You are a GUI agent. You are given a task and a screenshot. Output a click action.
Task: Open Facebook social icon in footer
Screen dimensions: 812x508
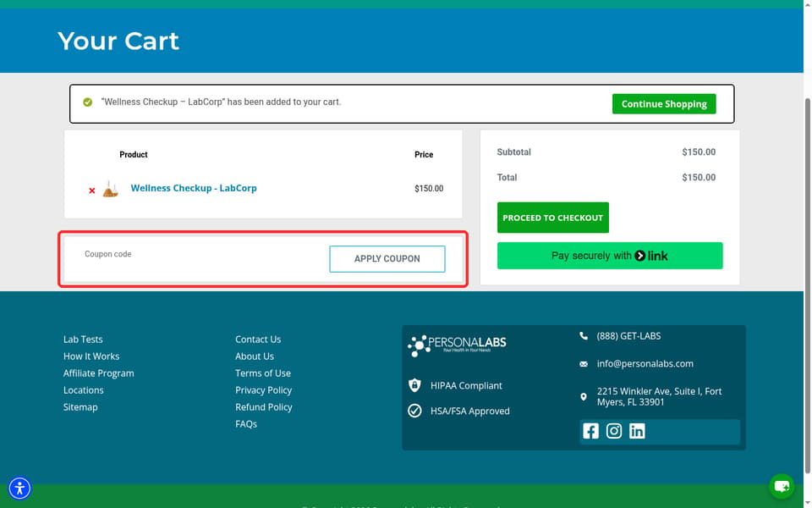pyautogui.click(x=590, y=431)
